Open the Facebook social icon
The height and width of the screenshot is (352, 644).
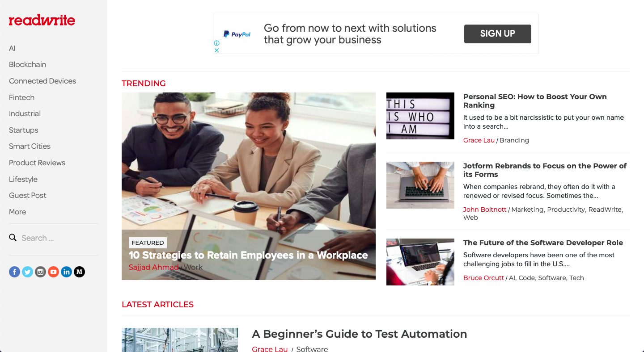[15, 272]
